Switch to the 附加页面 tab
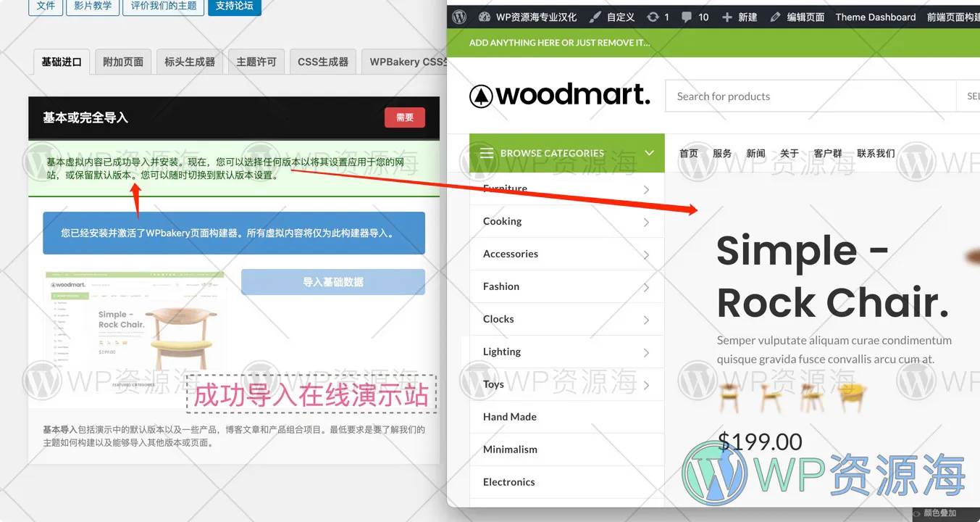This screenshot has width=980, height=522. [x=122, y=62]
